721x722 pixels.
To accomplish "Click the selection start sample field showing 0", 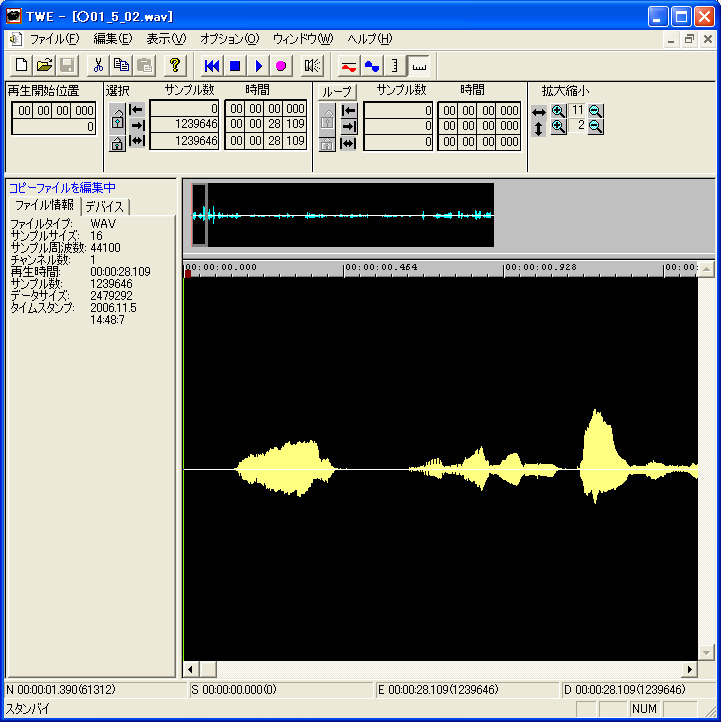I will click(x=184, y=109).
